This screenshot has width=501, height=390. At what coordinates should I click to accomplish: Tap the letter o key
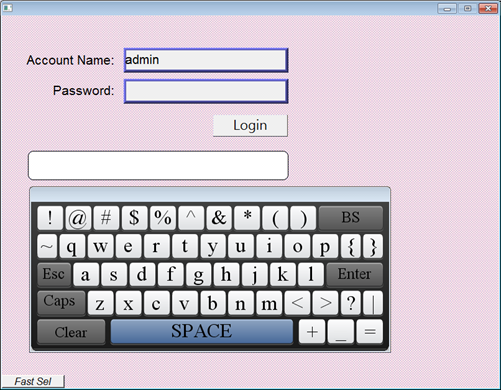(297, 246)
